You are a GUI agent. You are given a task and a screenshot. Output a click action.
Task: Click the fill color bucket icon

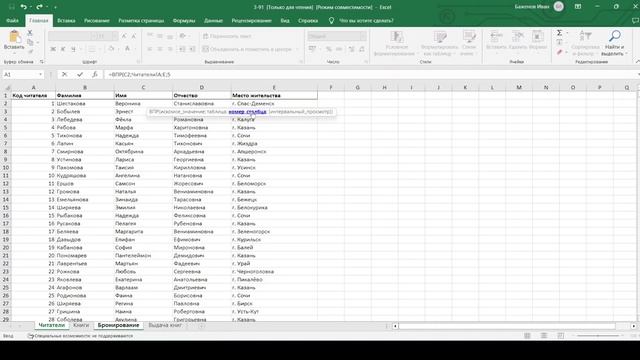[x=111, y=49]
